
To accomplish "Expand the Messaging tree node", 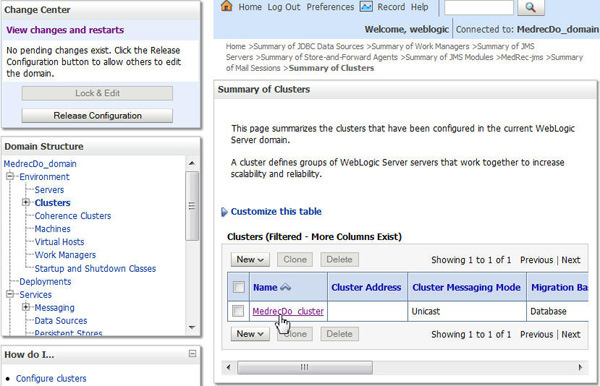I will [x=26, y=307].
